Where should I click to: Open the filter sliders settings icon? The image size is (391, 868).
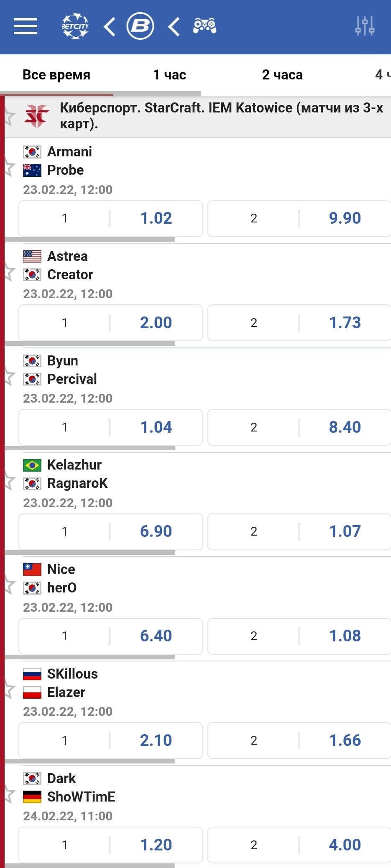(x=365, y=26)
